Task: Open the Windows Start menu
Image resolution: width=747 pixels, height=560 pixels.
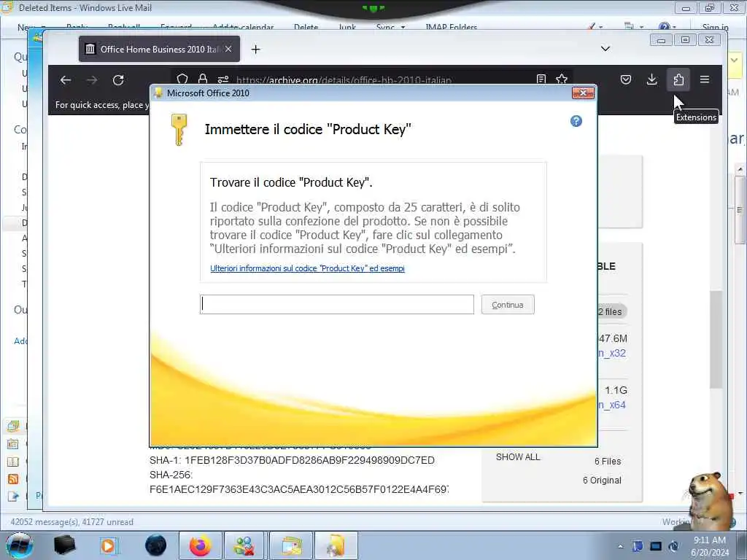Action: [x=18, y=545]
